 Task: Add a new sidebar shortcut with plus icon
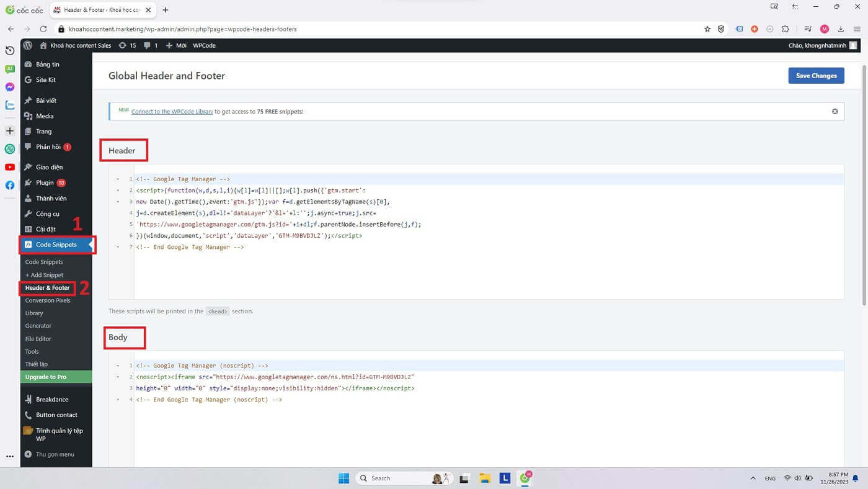click(10, 131)
